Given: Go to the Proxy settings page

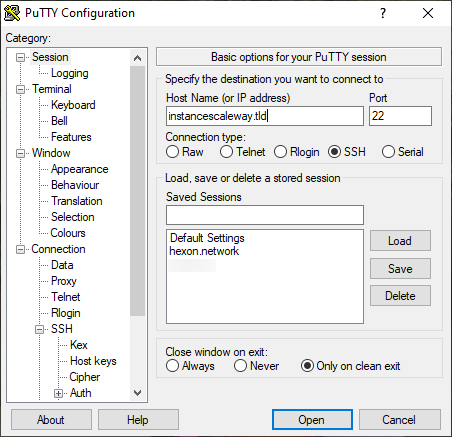Looking at the screenshot, I should [x=63, y=281].
